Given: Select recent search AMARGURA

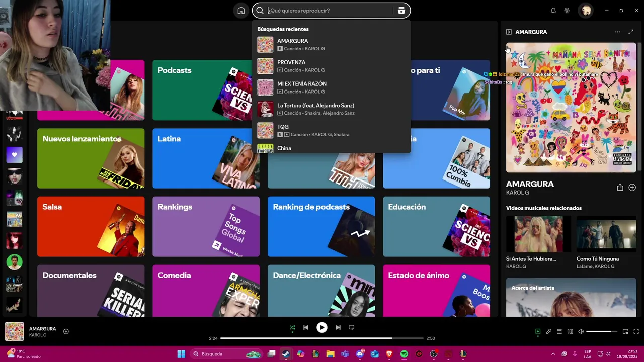Looking at the screenshot, I should click(331, 45).
